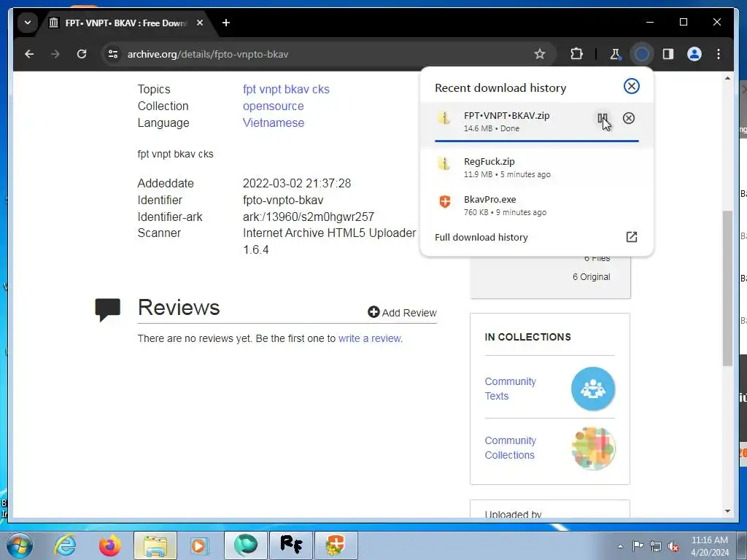Click Full download history text
The width and height of the screenshot is (747, 560).
pyautogui.click(x=481, y=237)
